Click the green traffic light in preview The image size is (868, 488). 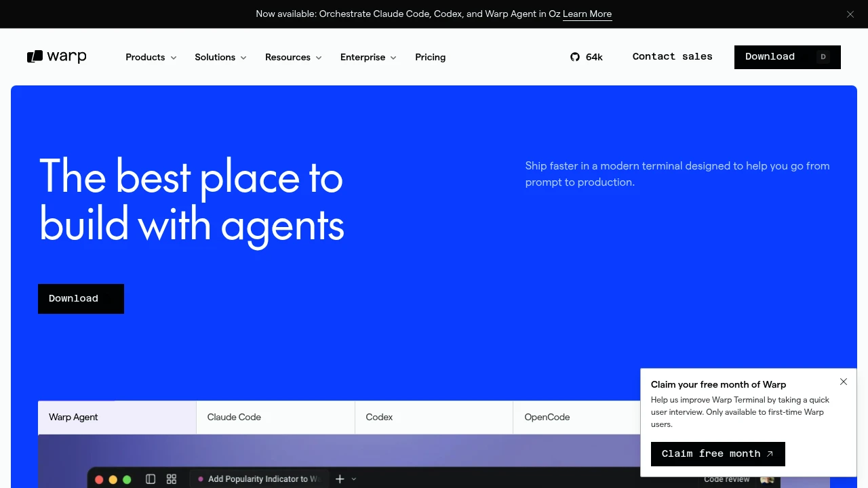[127, 480]
